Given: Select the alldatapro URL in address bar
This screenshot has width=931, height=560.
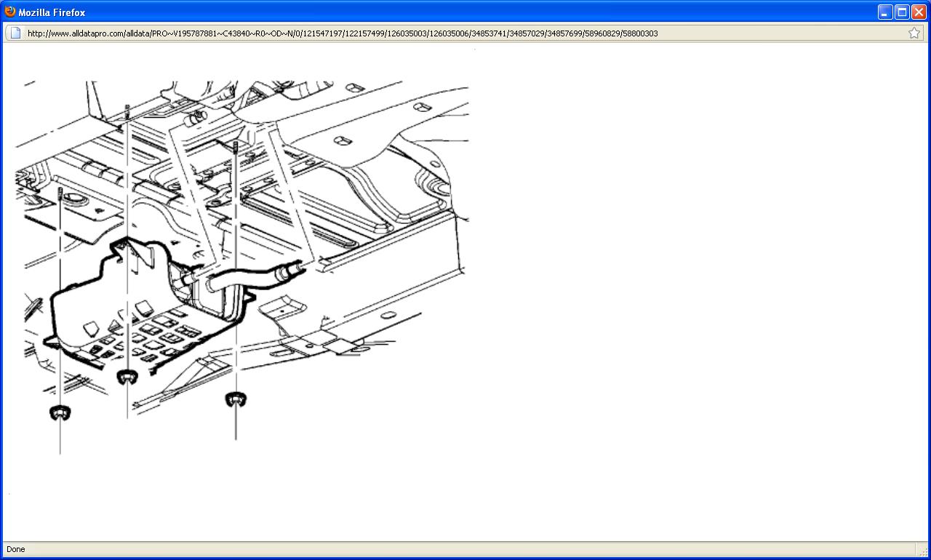Looking at the screenshot, I should [x=343, y=33].
